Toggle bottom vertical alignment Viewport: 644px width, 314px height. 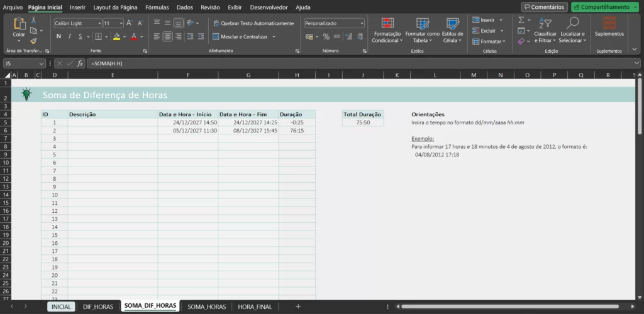(x=178, y=23)
